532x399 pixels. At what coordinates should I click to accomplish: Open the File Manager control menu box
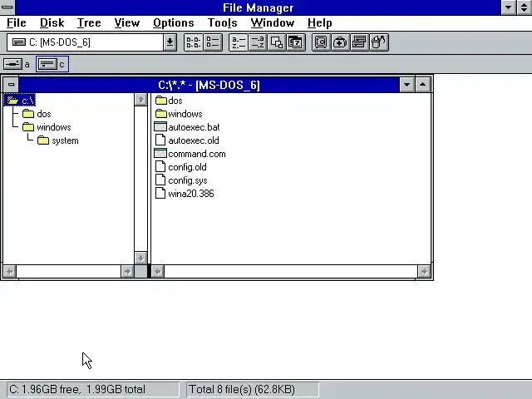pyautogui.click(x=7, y=7)
